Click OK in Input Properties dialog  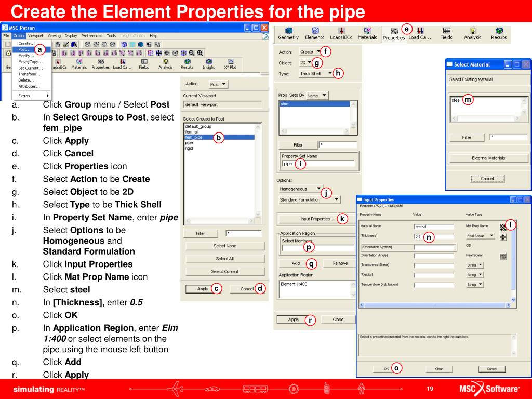pyautogui.click(x=387, y=369)
